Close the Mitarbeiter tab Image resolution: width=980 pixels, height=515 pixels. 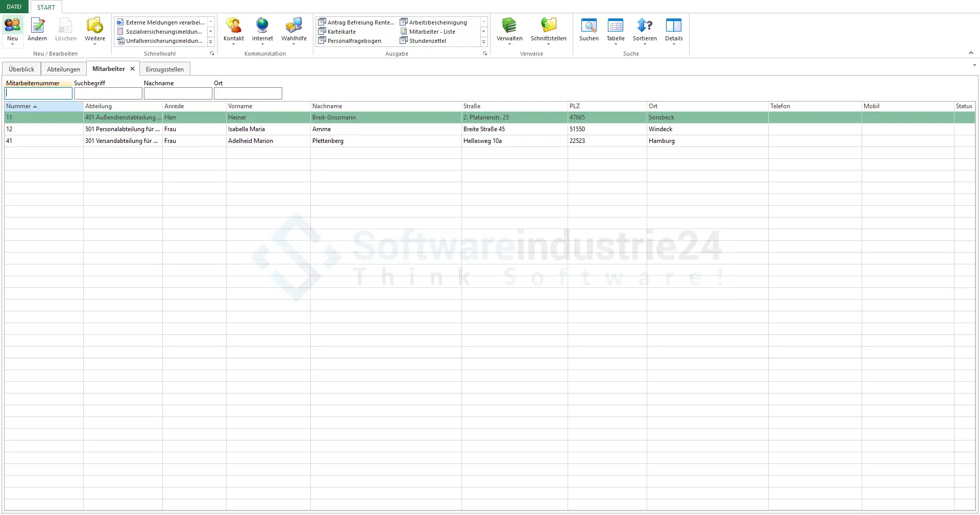pos(132,68)
